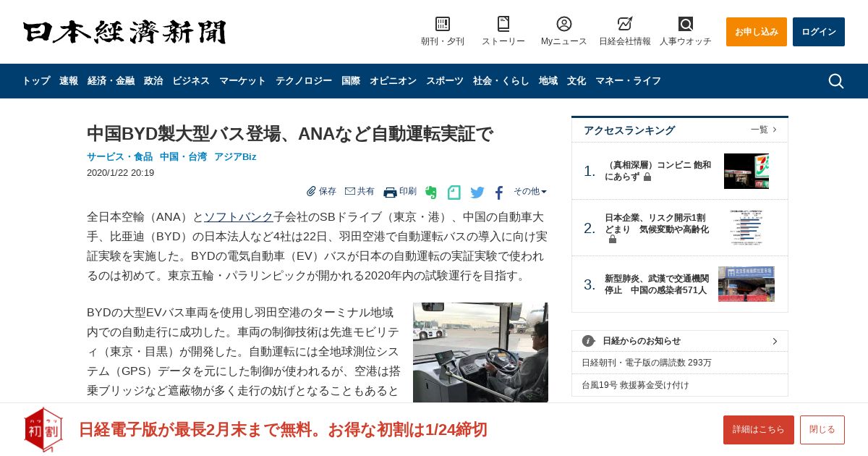This screenshot has height=456, width=868.
Task: Click 詳細はこちら banner button
Action: coord(759,430)
